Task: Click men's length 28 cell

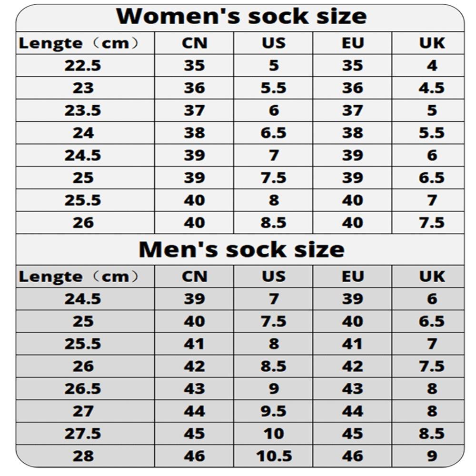Action: click(85, 456)
